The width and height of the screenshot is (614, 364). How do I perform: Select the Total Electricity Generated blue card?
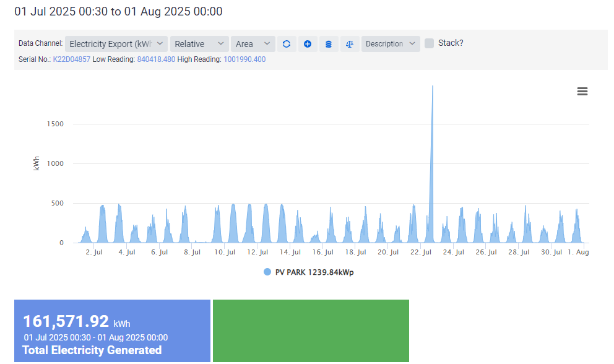[111, 331]
